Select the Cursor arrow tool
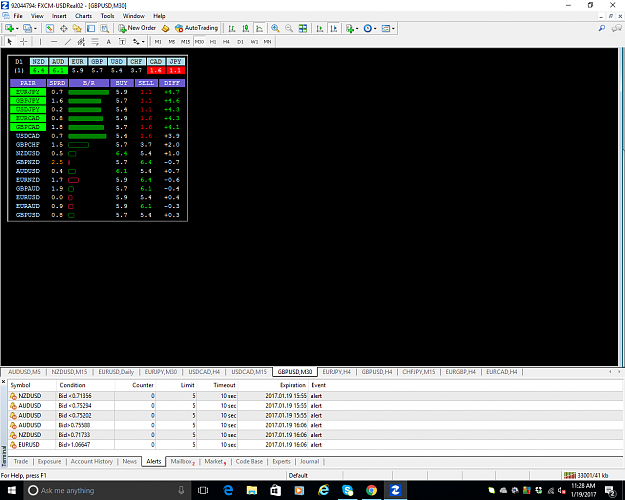 click(10, 41)
